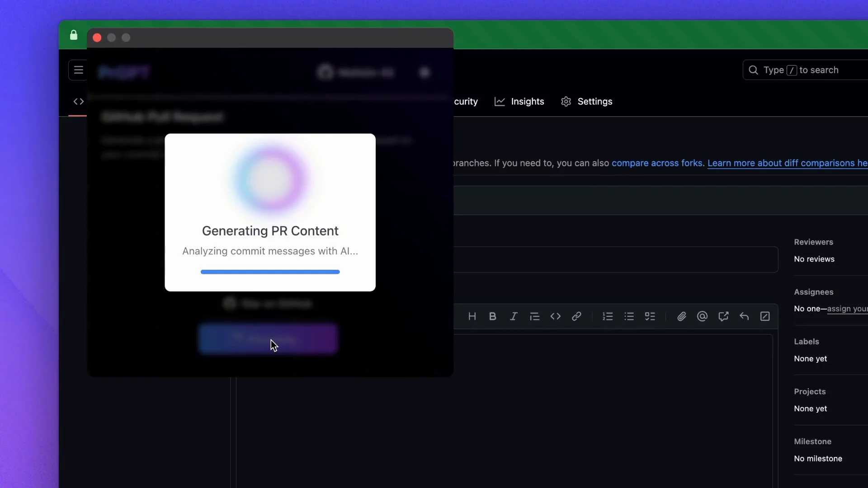Click the blue progress bar

tap(270, 272)
